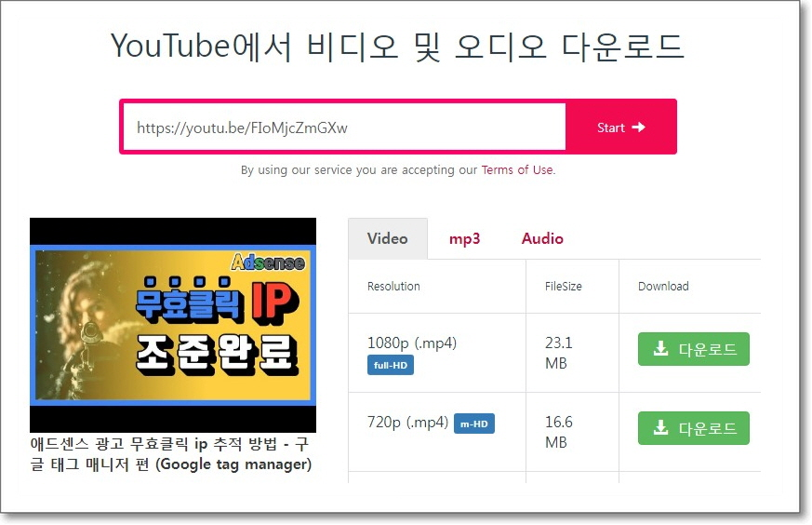Click the pink Start button
Viewport: 812px width, 525px height.
pos(620,127)
